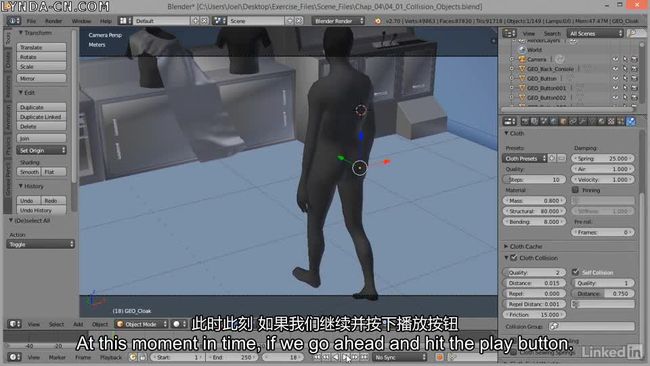650x366 pixels.
Task: Open the Object Mode dropdown
Action: [141, 324]
